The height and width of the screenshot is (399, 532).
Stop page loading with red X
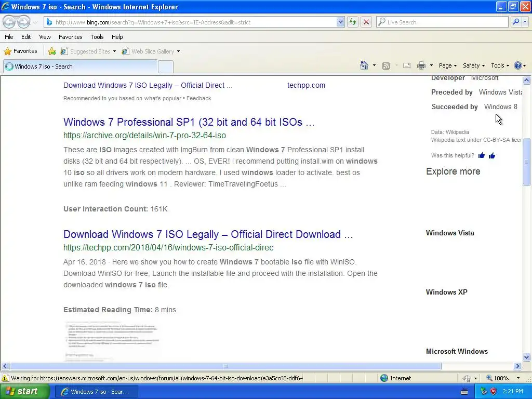[366, 22]
